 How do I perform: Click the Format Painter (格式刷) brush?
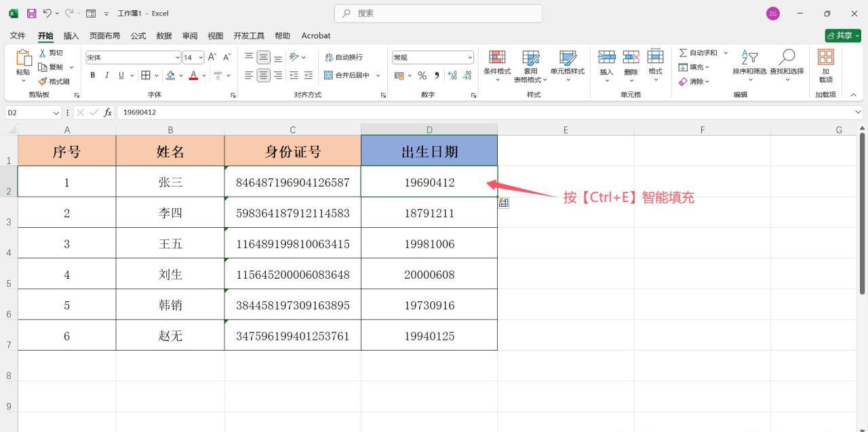pos(54,81)
